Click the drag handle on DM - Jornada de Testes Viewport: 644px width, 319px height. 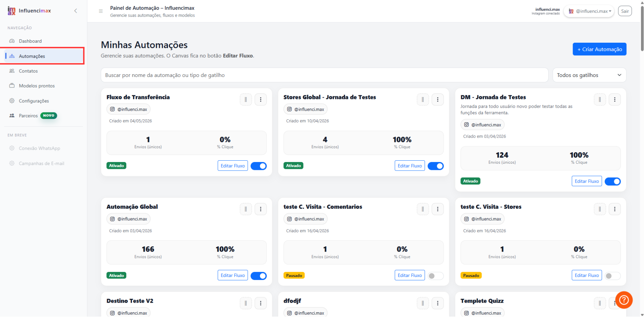[x=600, y=100]
